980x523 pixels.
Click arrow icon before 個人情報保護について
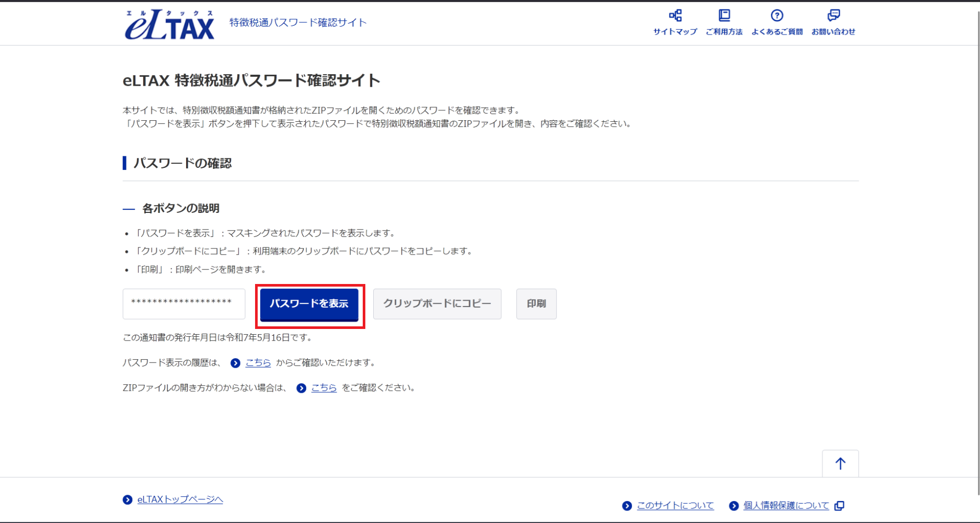point(734,506)
